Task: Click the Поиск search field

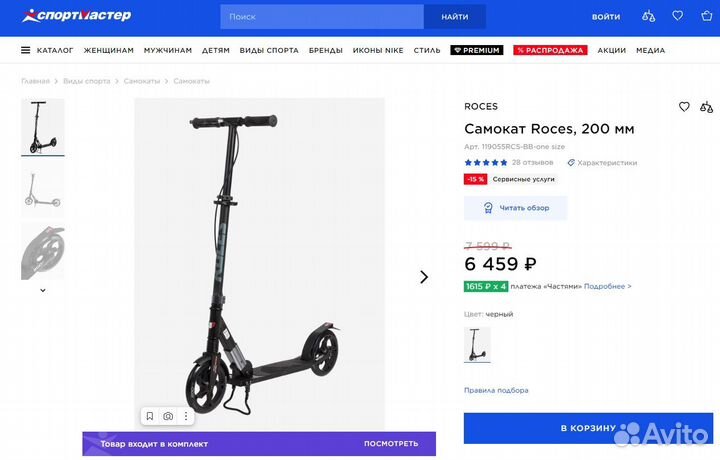Action: pyautogui.click(x=322, y=16)
